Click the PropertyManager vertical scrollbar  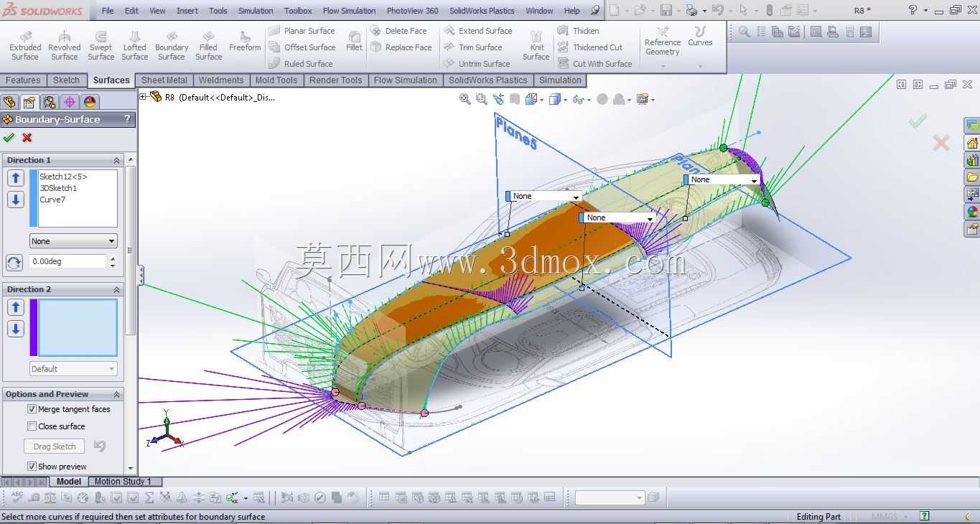pyautogui.click(x=130, y=251)
